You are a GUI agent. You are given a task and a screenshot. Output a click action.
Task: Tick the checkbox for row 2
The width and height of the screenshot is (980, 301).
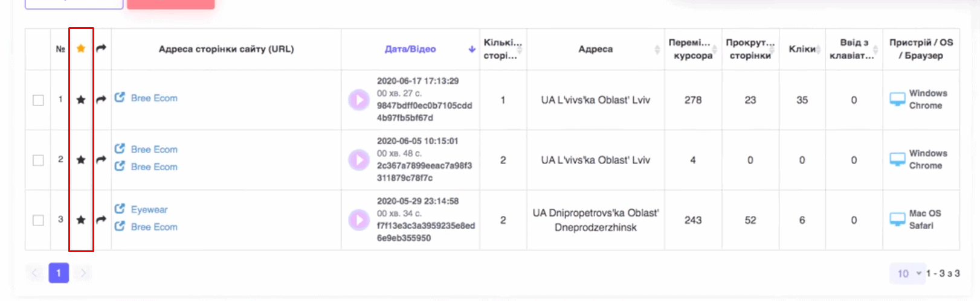pyautogui.click(x=38, y=160)
